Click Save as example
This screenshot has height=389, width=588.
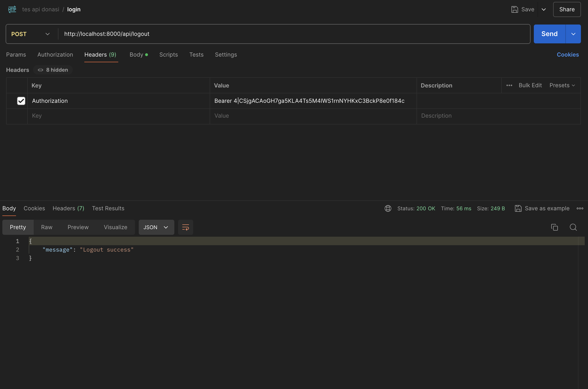coord(547,208)
